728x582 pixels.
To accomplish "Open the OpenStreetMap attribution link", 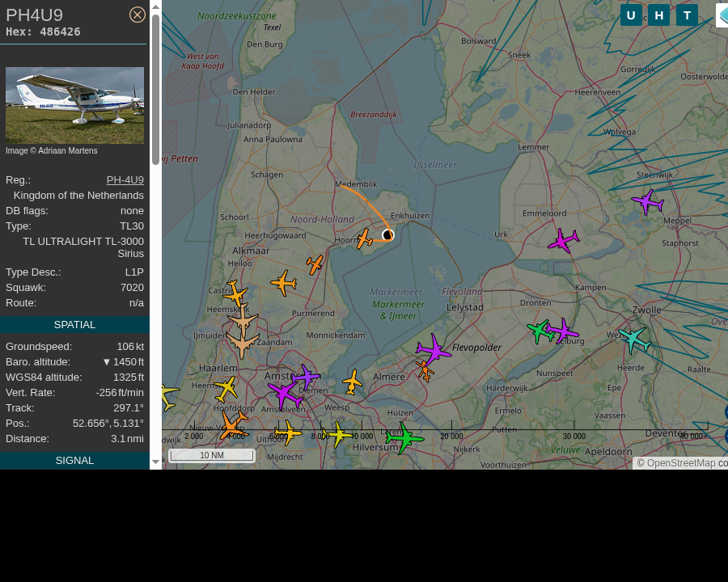I will tap(680, 463).
